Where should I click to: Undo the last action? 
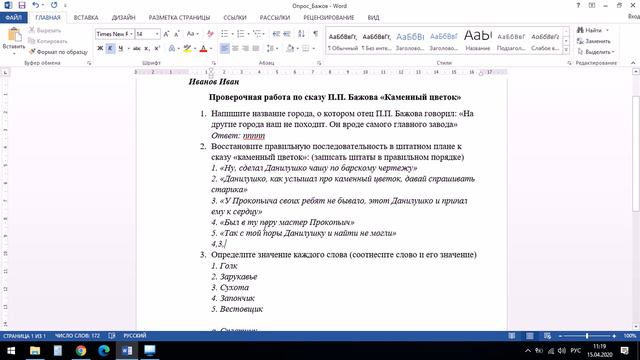tap(36, 5)
